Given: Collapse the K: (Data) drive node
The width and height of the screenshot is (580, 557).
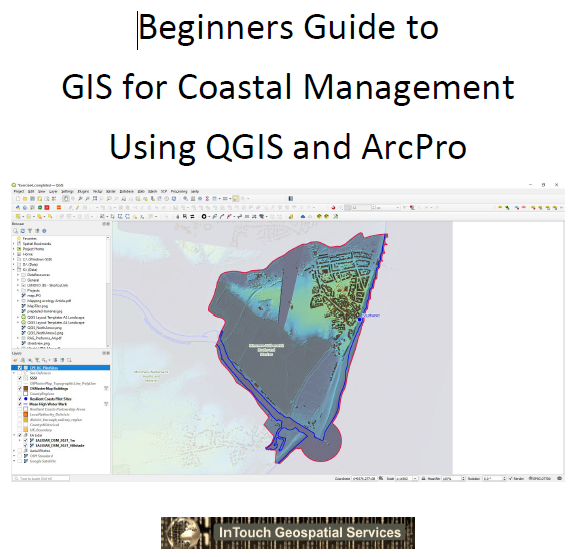Looking at the screenshot, I should [x=14, y=270].
